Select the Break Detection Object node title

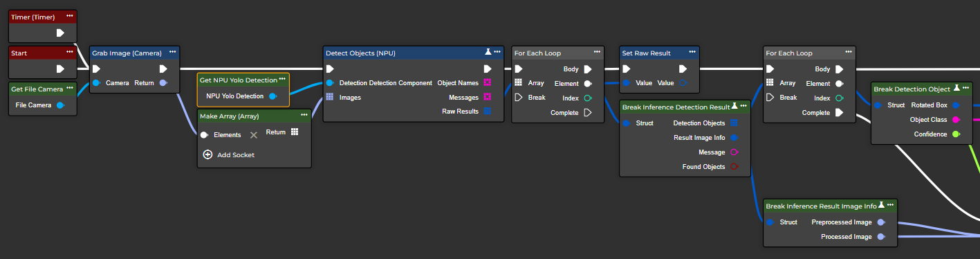tap(912, 89)
